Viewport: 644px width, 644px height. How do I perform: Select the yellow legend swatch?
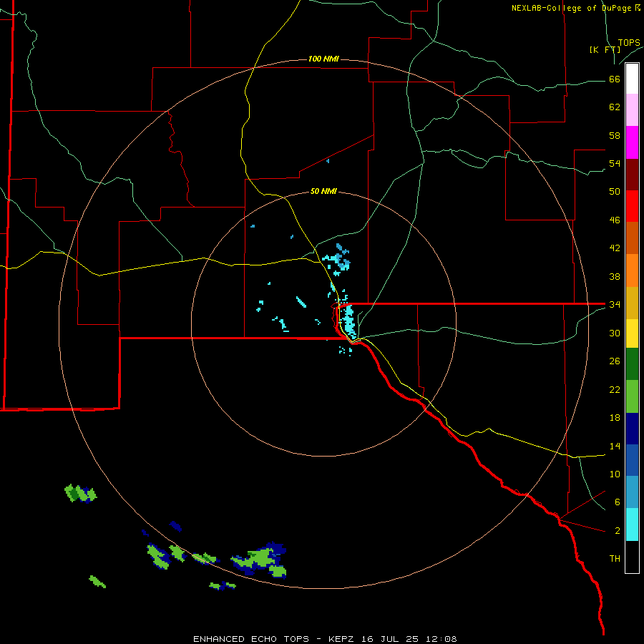632,333
